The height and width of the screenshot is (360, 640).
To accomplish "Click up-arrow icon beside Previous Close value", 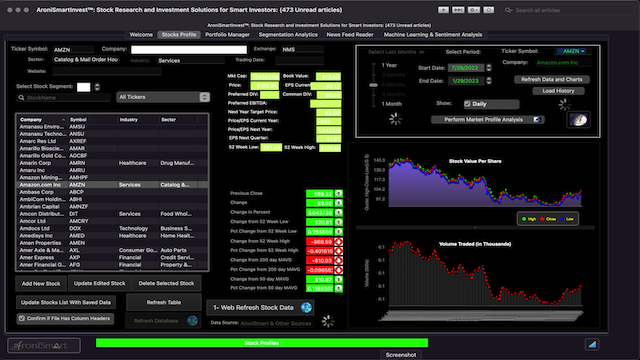I will pos(339,193).
